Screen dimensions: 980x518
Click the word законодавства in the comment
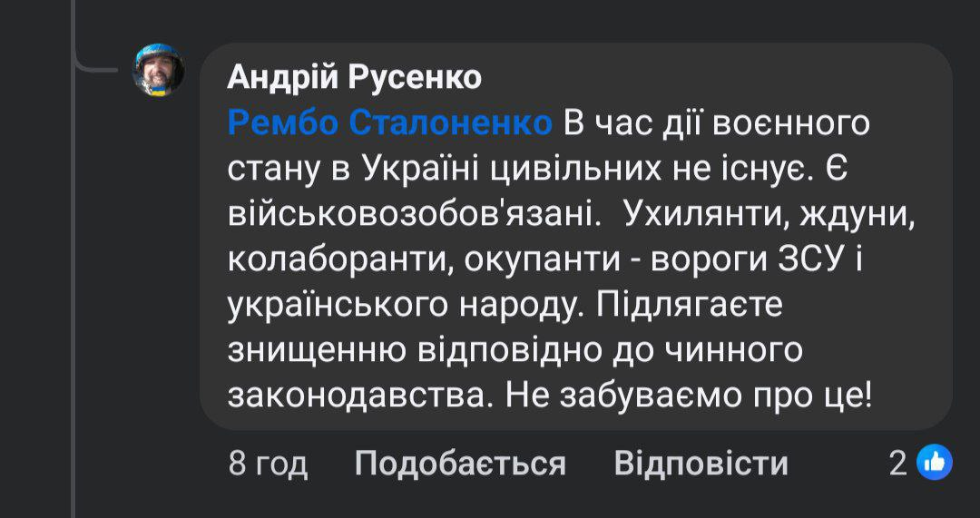tap(358, 396)
